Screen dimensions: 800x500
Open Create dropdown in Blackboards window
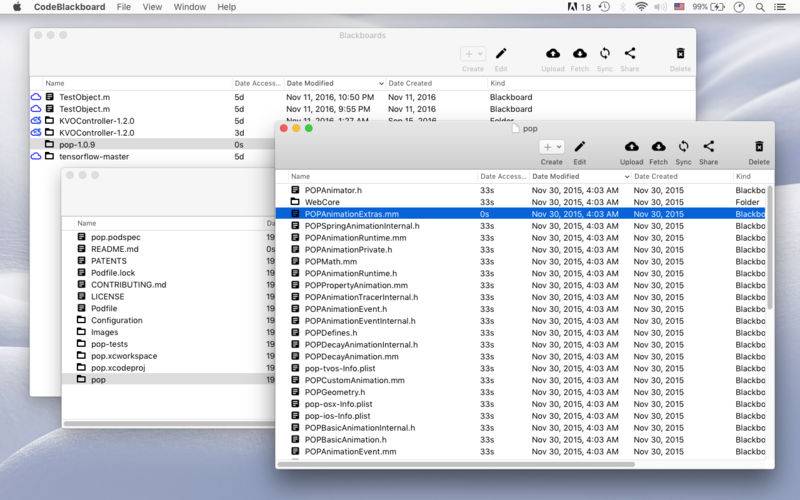(x=473, y=54)
